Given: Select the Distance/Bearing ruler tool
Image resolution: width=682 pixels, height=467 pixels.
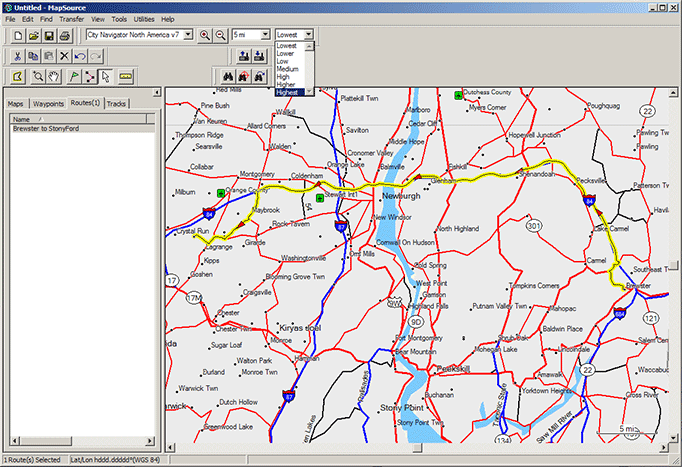Looking at the screenshot, I should coord(126,77).
